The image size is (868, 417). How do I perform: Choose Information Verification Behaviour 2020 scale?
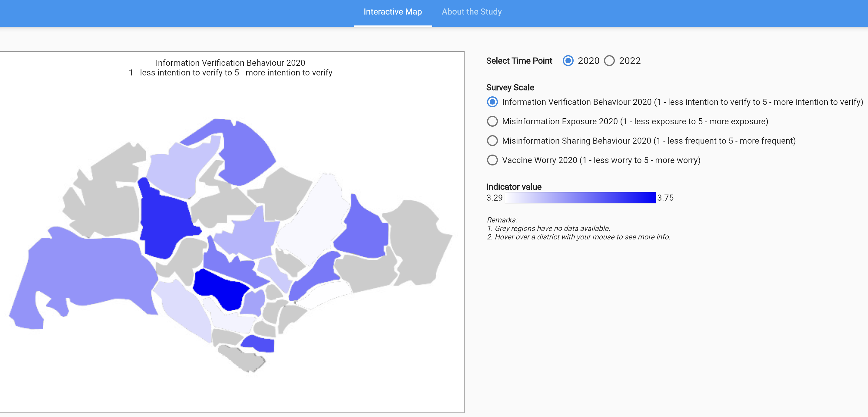(492, 102)
